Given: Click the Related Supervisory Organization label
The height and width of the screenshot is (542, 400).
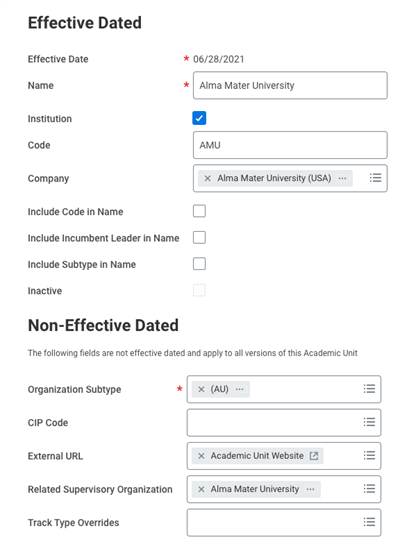Looking at the screenshot, I should 100,489.
